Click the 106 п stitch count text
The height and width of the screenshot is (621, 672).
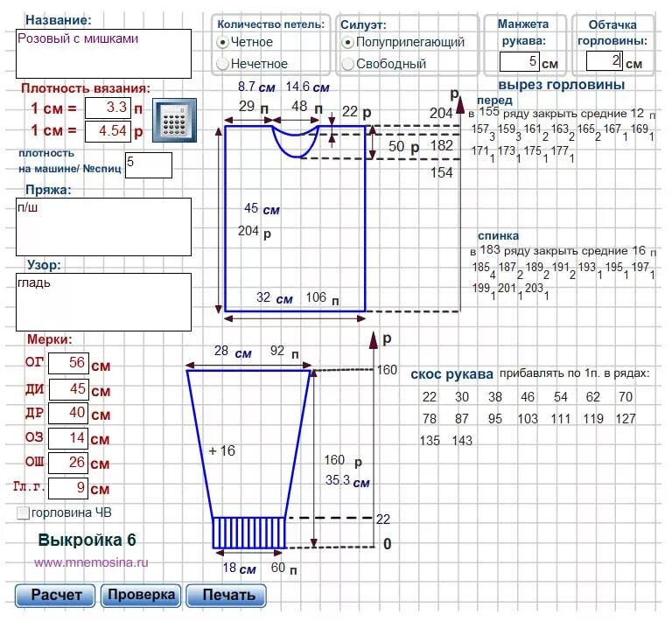click(x=322, y=297)
